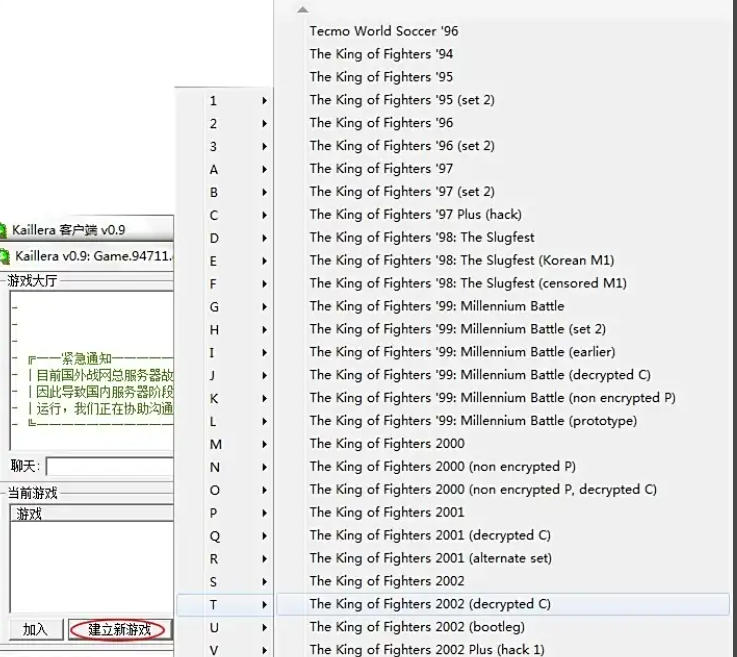Open the 'S' games submenu
Screen dimensions: 737x657
coord(225,582)
